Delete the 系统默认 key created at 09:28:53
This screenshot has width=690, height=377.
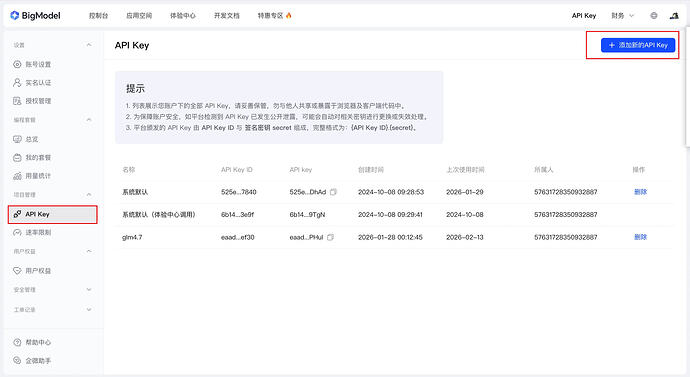(640, 192)
